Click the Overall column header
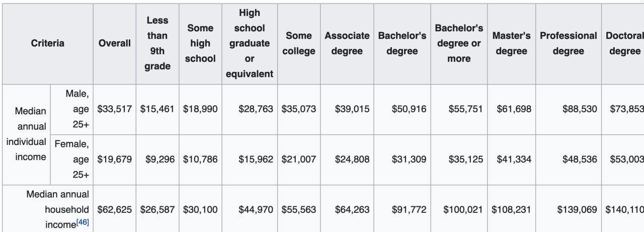This screenshot has height=232, width=644. pos(114,43)
